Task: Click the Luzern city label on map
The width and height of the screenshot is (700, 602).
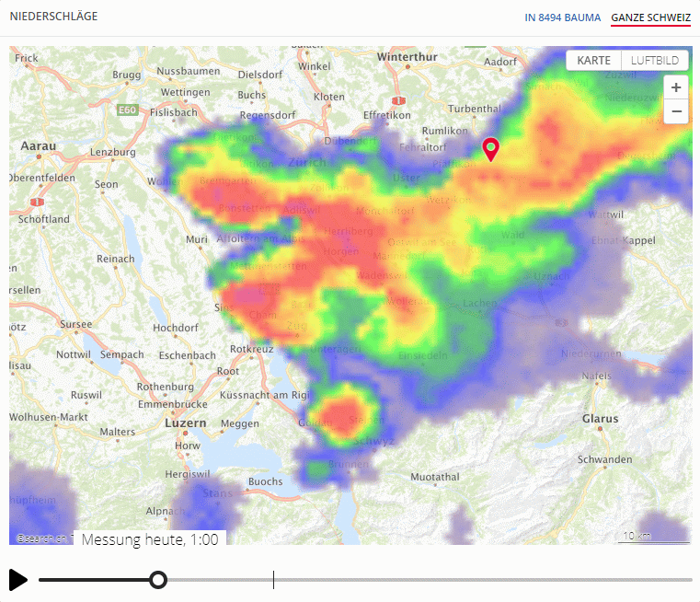Action: coord(185,423)
